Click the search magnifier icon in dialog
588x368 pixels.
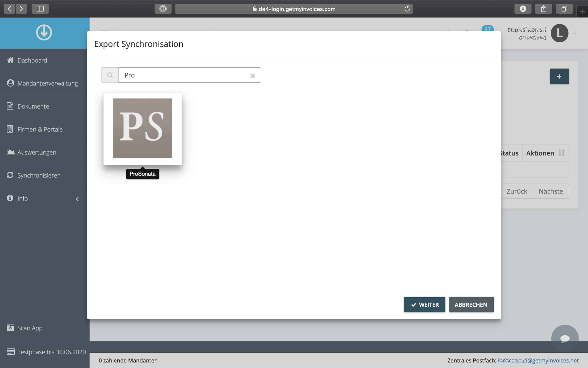click(110, 75)
